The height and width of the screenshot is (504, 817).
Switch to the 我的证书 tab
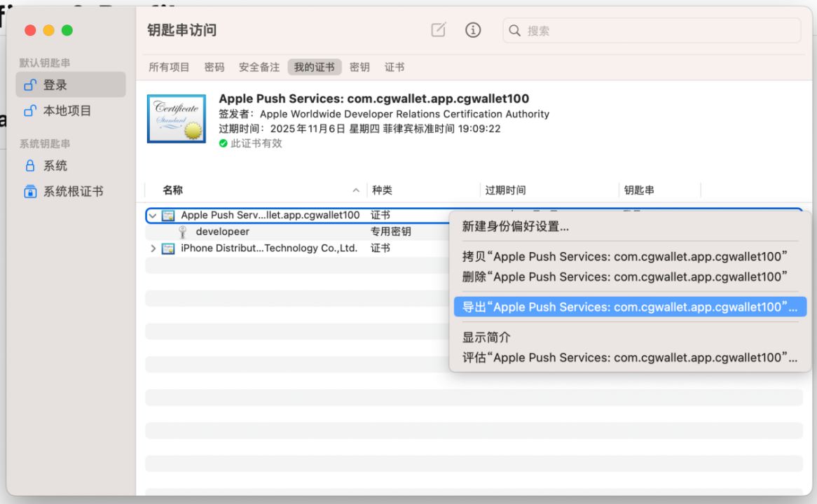314,67
